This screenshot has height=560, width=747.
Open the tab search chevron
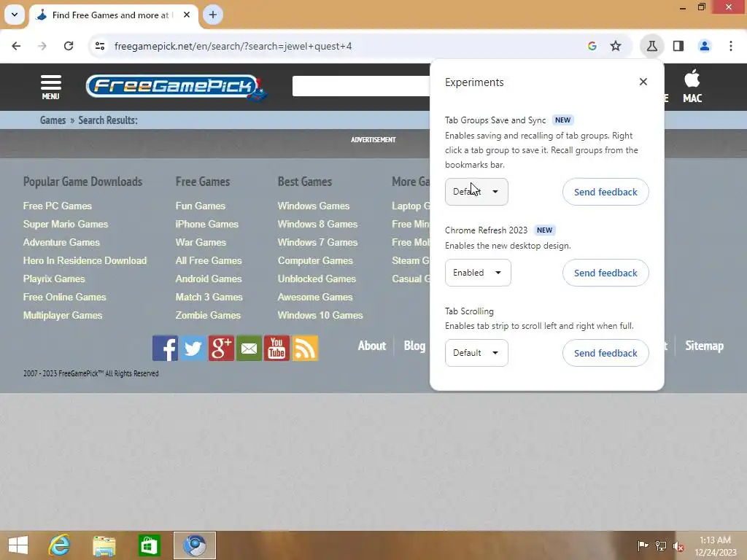point(15,15)
